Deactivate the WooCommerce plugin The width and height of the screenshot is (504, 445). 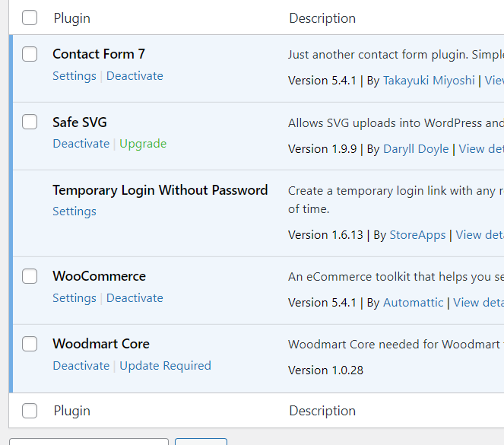[135, 298]
